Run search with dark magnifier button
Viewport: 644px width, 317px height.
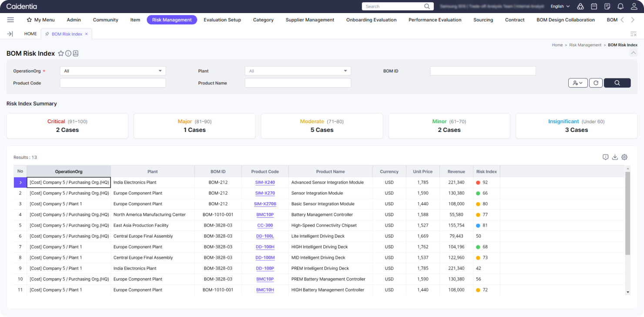tap(617, 83)
